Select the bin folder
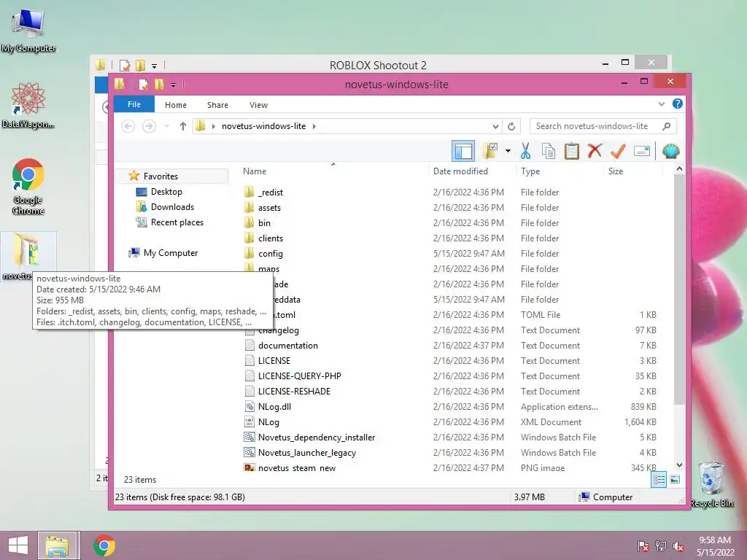Viewport: 747px width, 560px height. click(x=264, y=223)
